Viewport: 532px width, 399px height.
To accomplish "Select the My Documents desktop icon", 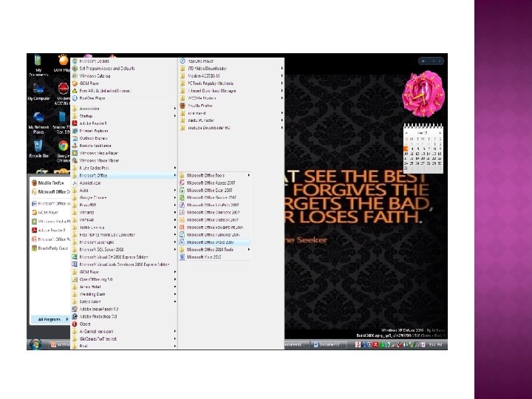I will tap(38, 66).
